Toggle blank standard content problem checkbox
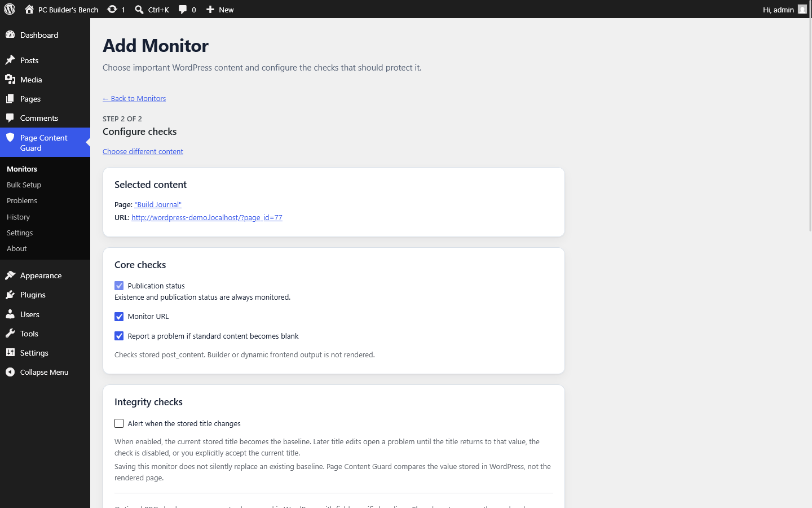812x508 pixels. coord(119,336)
